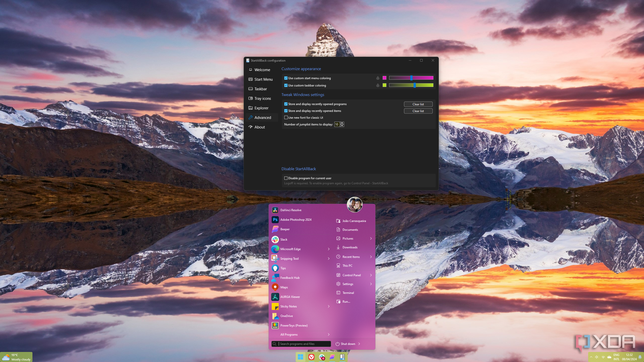
Task: Launch Feedback Hub
Action: [x=290, y=278]
